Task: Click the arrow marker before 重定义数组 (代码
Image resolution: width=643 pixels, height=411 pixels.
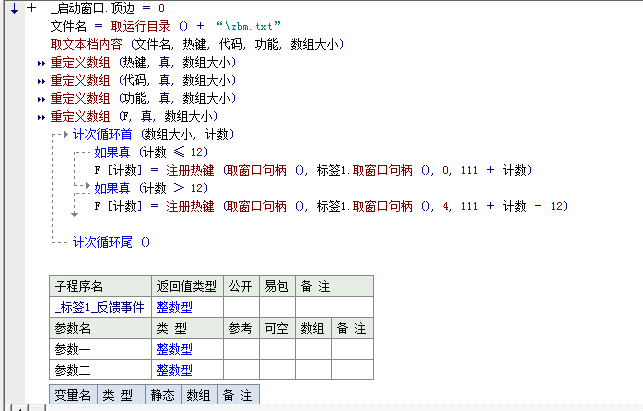Action: 41,80
